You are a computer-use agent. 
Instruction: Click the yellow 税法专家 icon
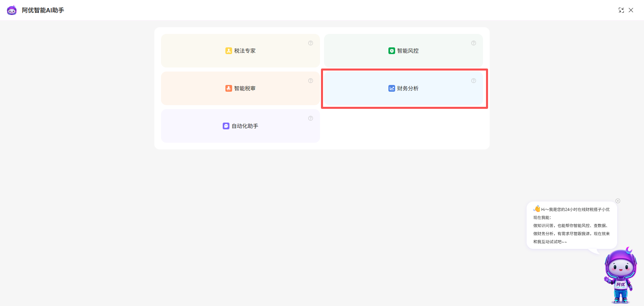pos(228,51)
